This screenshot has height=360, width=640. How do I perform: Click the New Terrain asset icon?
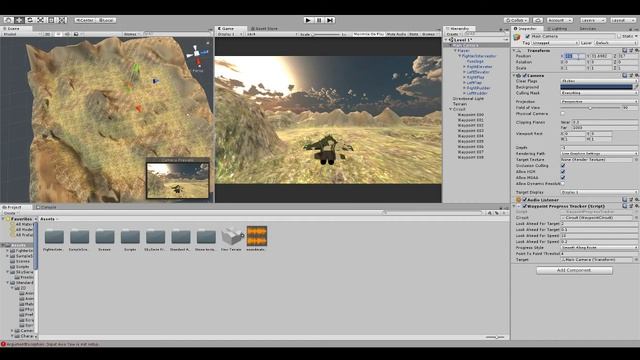(231, 236)
